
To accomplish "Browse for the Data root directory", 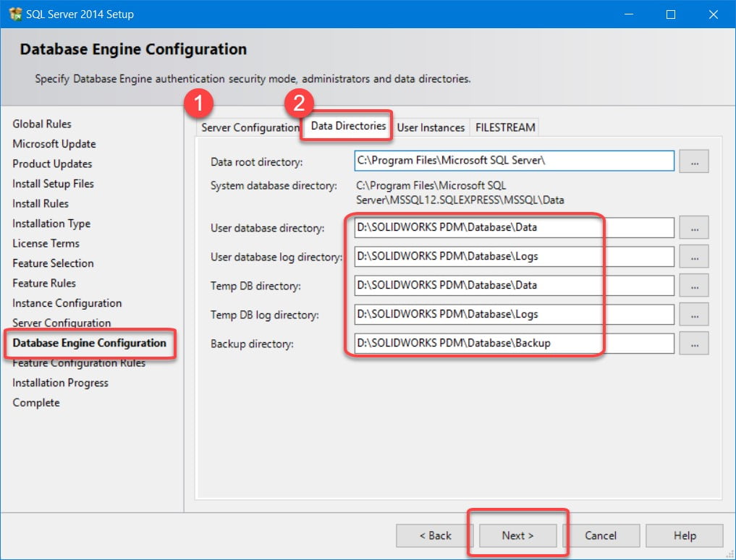I will [694, 161].
